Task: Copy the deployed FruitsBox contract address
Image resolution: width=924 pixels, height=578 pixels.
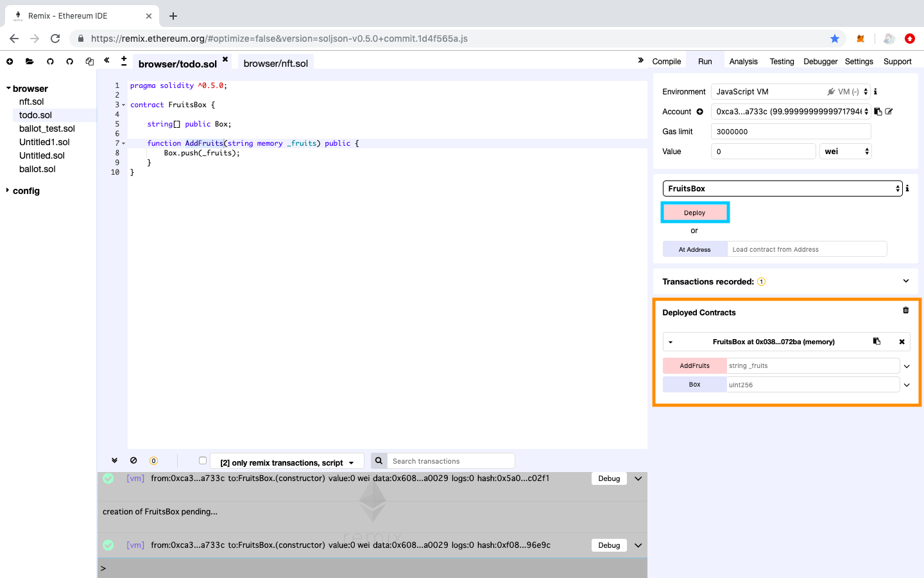Action: coord(877,341)
